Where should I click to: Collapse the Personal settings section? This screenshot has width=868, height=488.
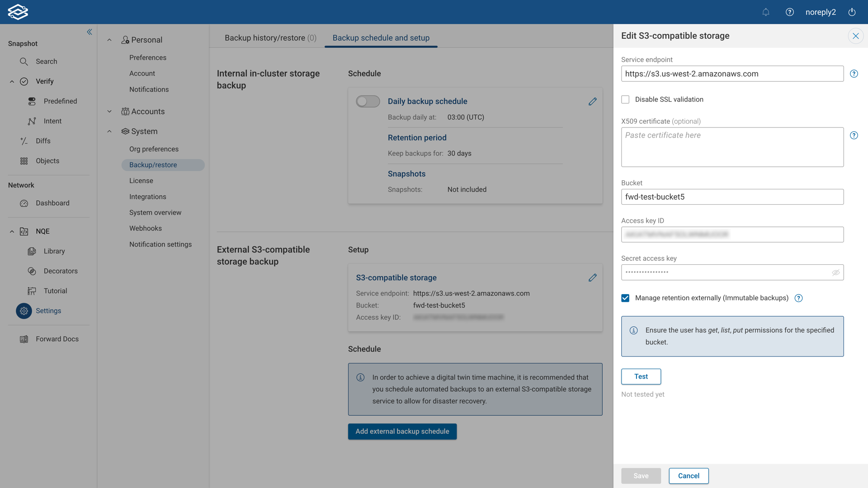click(109, 40)
